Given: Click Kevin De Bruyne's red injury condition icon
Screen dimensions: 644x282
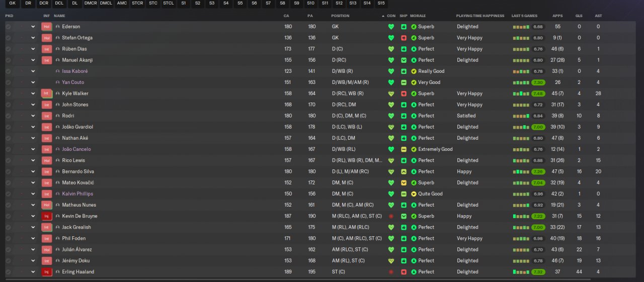Looking at the screenshot, I should [391, 216].
